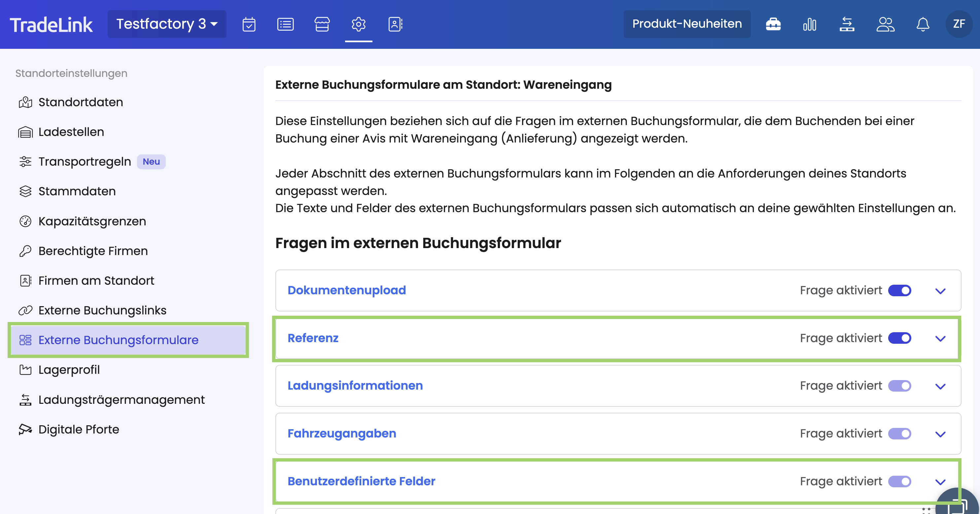This screenshot has height=514, width=980.
Task: Open the bar chart statistics icon
Action: pyautogui.click(x=810, y=24)
